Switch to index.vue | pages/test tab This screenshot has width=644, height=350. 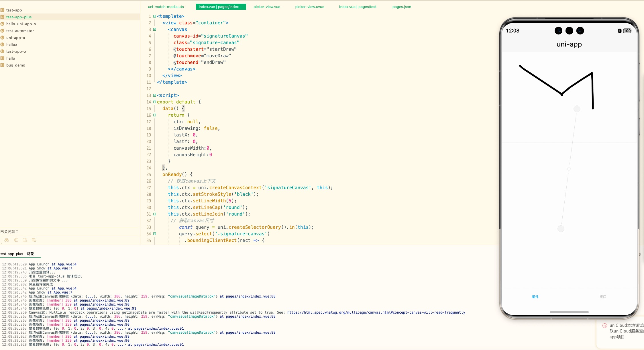[x=358, y=7]
